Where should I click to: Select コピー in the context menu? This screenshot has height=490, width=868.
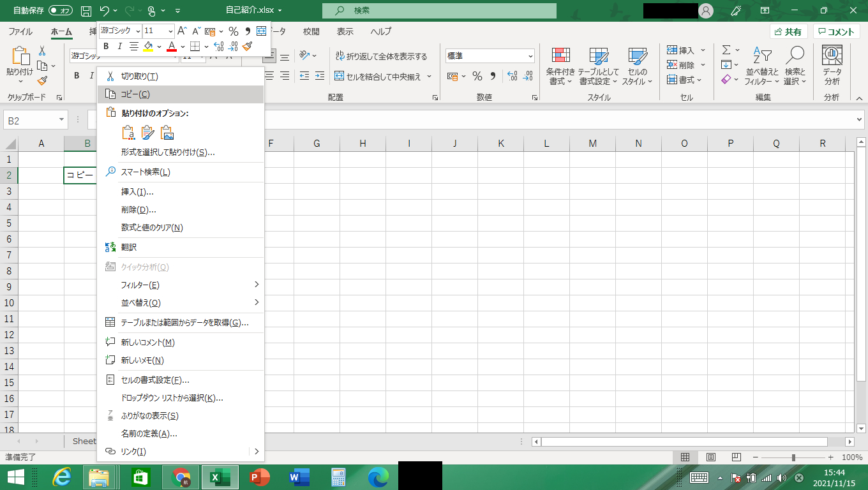click(x=180, y=94)
